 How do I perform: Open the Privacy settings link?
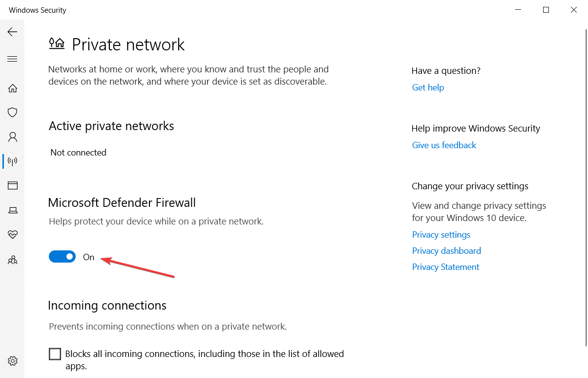click(x=441, y=235)
